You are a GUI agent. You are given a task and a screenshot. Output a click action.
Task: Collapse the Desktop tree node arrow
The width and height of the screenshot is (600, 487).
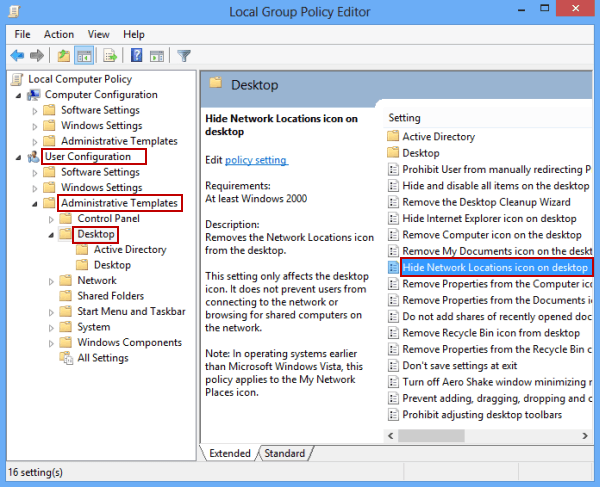(51, 235)
